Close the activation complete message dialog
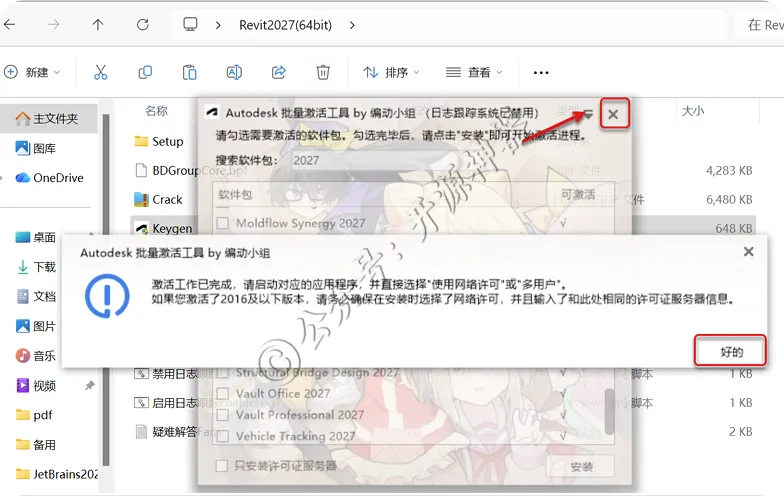The width and height of the screenshot is (784, 496). (x=748, y=252)
